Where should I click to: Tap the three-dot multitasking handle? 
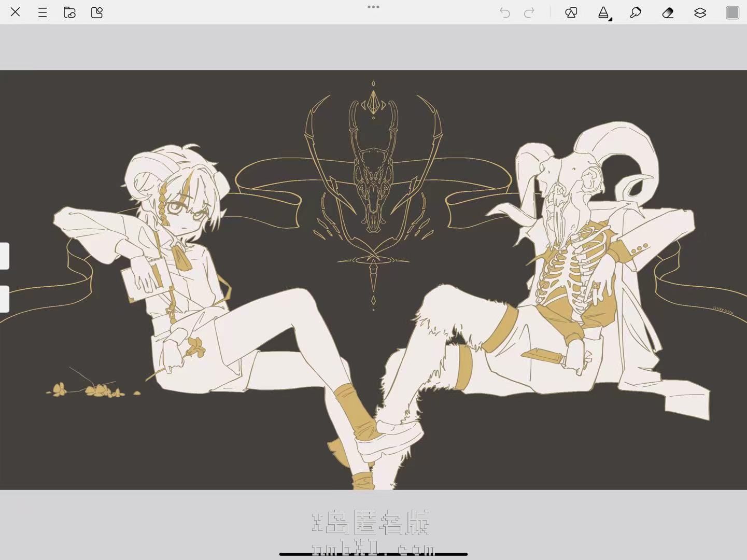coord(373,7)
